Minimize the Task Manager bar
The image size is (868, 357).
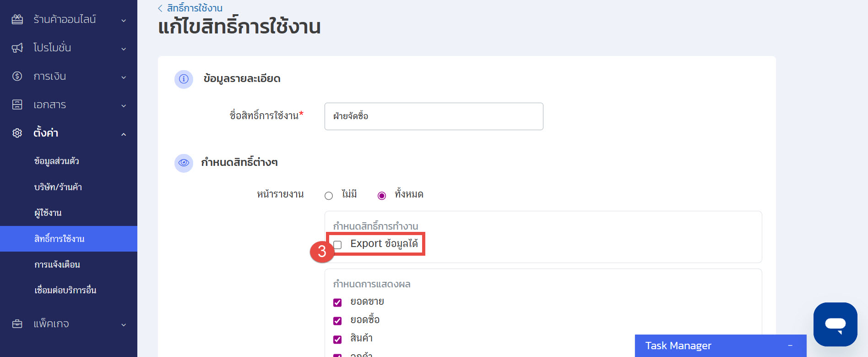pyautogui.click(x=790, y=346)
